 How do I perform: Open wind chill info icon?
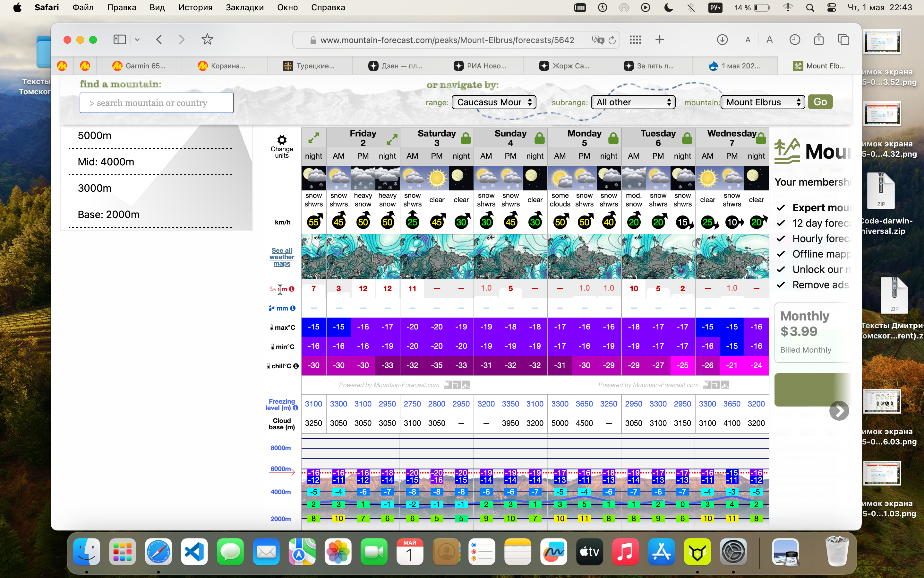[x=296, y=366]
